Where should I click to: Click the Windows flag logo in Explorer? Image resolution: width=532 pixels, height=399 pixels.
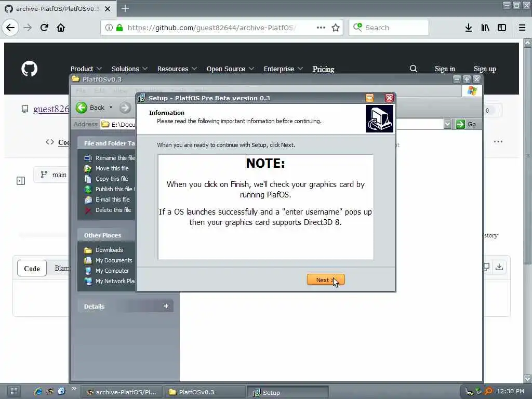click(472, 90)
